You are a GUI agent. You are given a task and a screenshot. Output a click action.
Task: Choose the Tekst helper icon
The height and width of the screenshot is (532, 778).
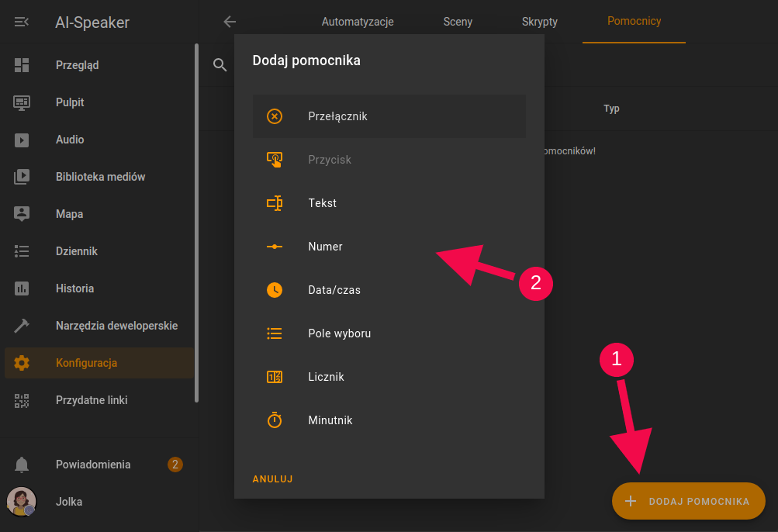275,203
